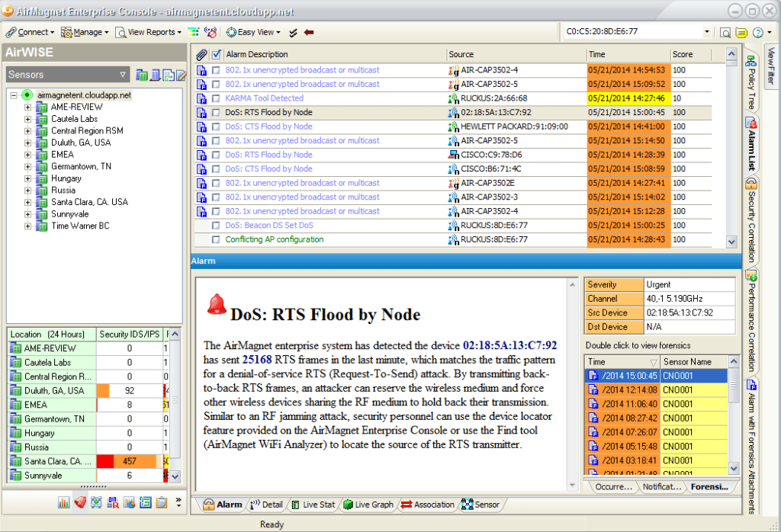Expand the Santa Clara, CA, USA tree node
781x532 pixels.
coord(28,203)
